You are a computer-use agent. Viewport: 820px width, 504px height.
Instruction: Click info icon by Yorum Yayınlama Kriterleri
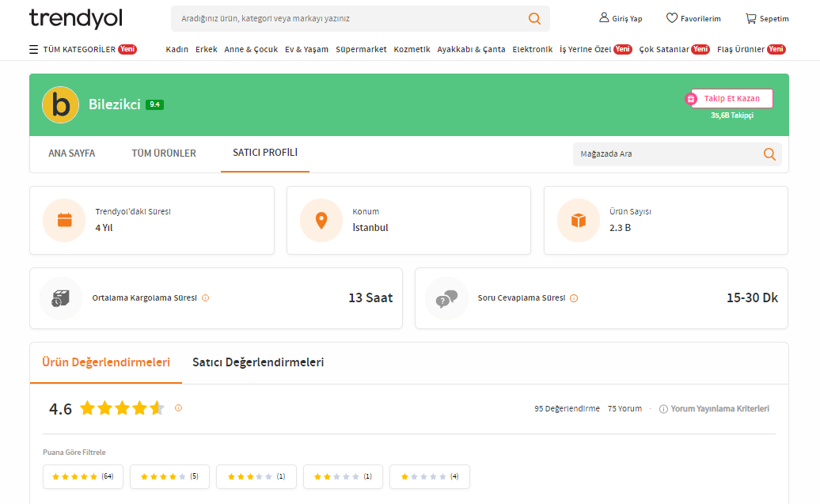(x=663, y=409)
